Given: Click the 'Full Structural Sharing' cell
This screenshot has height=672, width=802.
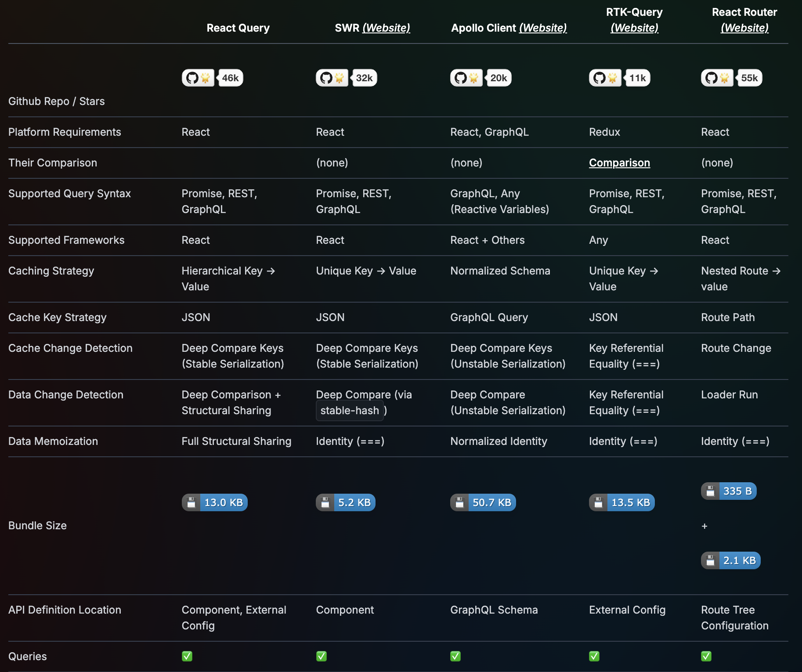Looking at the screenshot, I should 236,441.
